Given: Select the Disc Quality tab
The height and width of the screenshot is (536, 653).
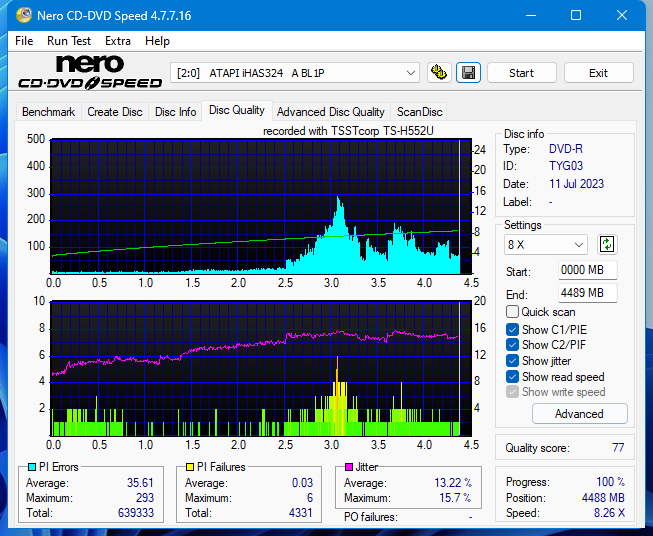Looking at the screenshot, I should 237,110.
